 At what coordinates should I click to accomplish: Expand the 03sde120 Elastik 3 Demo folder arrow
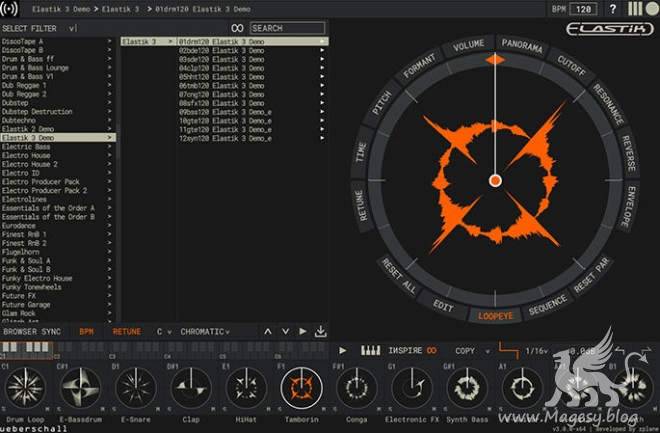click(x=322, y=59)
